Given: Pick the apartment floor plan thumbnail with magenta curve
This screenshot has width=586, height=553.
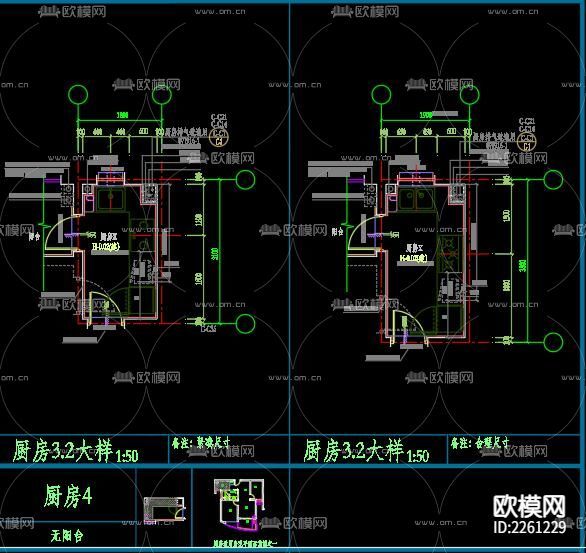Looking at the screenshot, I should (x=240, y=505).
